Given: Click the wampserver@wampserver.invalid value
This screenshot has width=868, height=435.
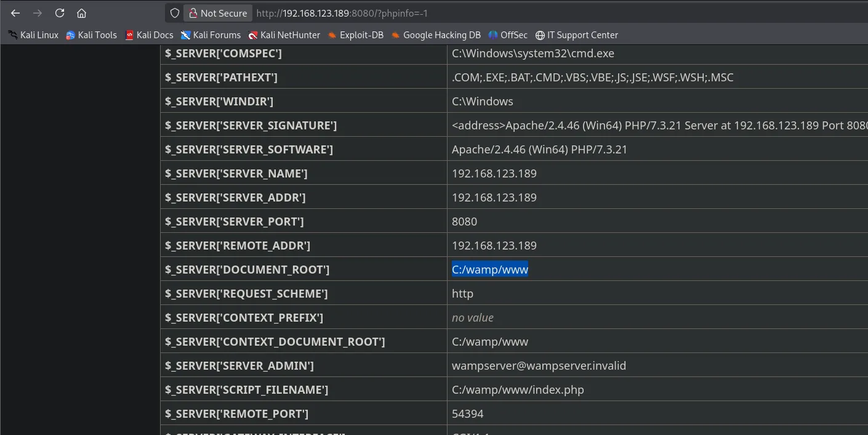Looking at the screenshot, I should (x=539, y=366).
